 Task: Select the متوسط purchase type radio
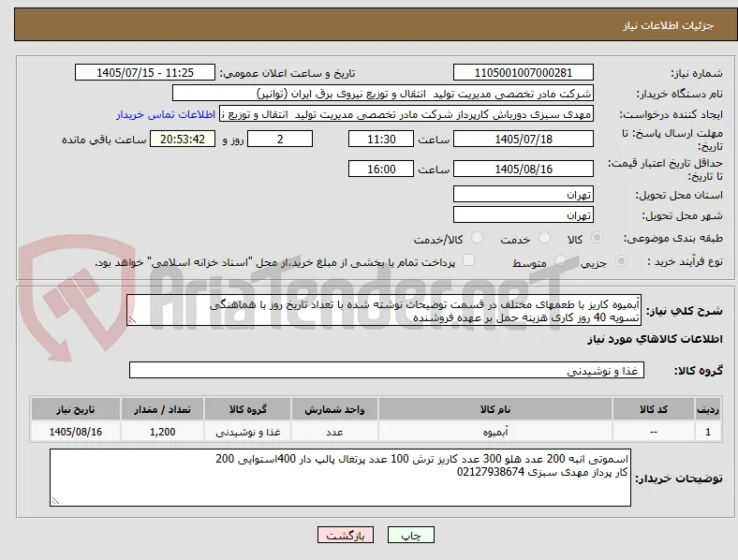point(560,260)
